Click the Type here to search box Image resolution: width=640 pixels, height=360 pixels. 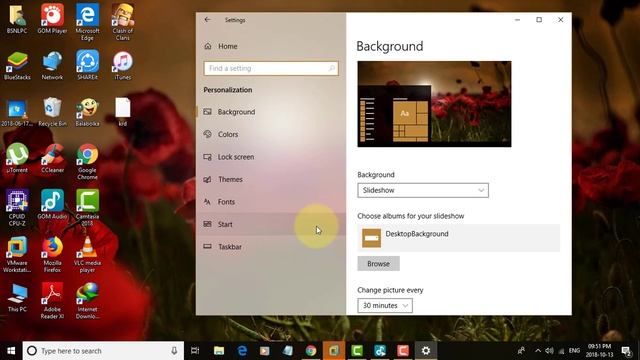coord(103,351)
